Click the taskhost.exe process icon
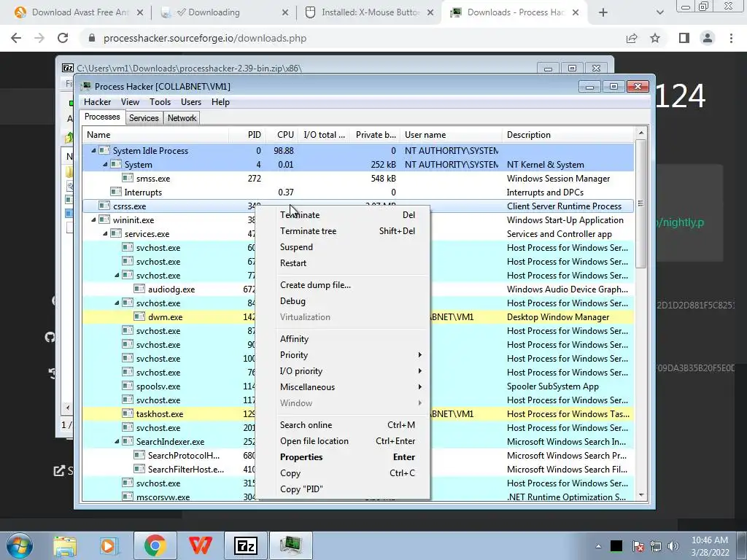Image resolution: width=747 pixels, height=560 pixels. pos(127,414)
